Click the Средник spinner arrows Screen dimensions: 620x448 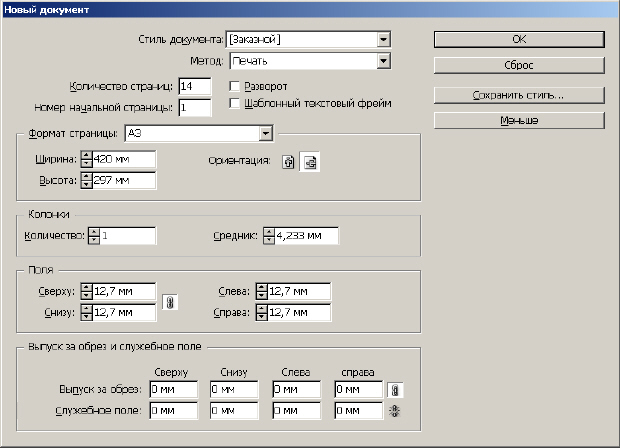[269, 236]
